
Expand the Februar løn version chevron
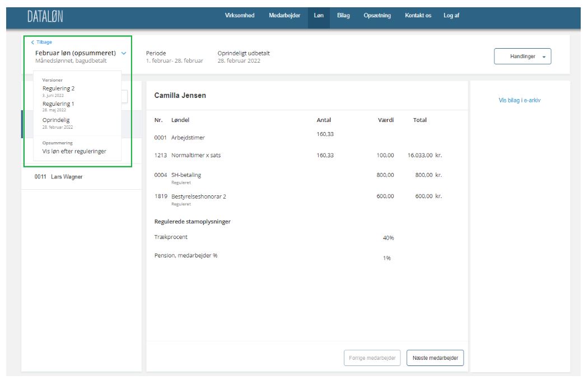click(124, 53)
